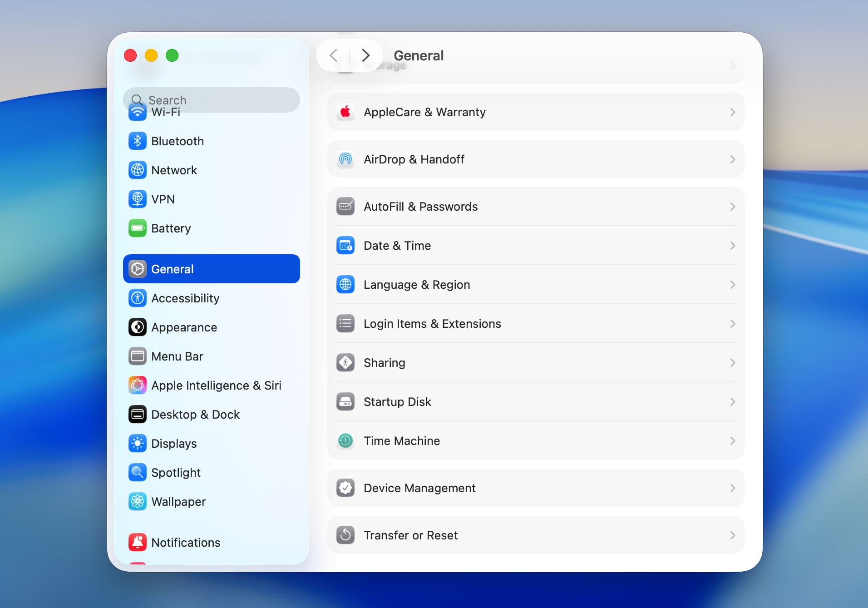Image resolution: width=868 pixels, height=608 pixels.
Task: Click the Appearance icon
Action: [138, 327]
